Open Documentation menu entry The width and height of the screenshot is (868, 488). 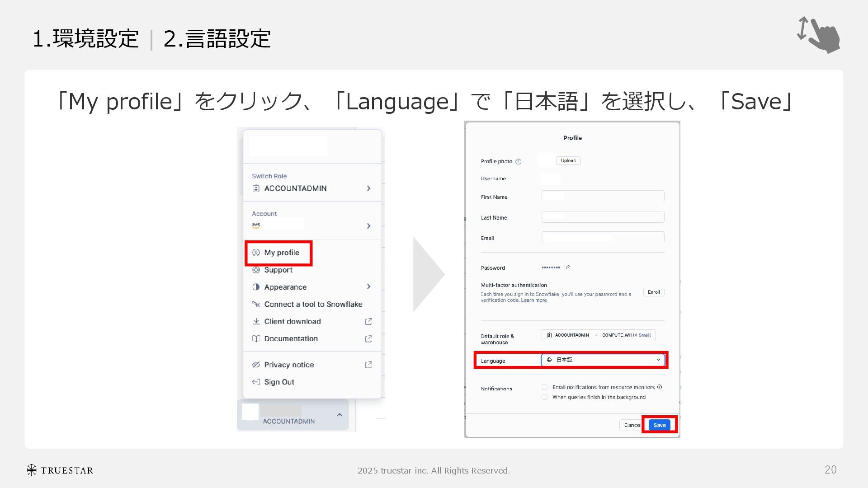312,338
